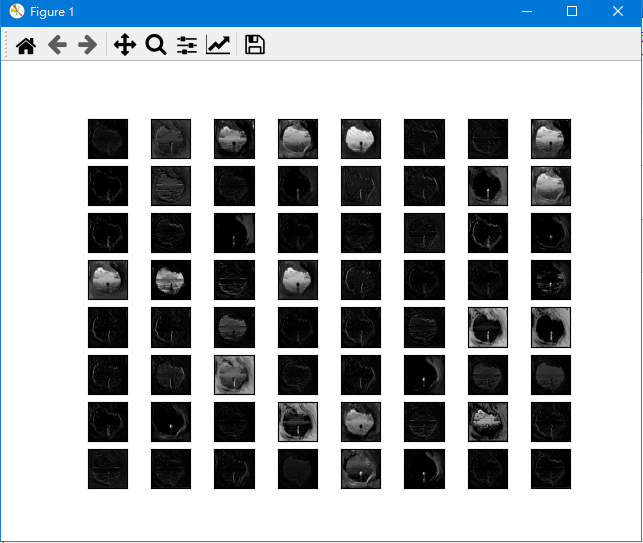Open the edit axis parameters chart icon
Screen dimensions: 643x543
coord(218,45)
